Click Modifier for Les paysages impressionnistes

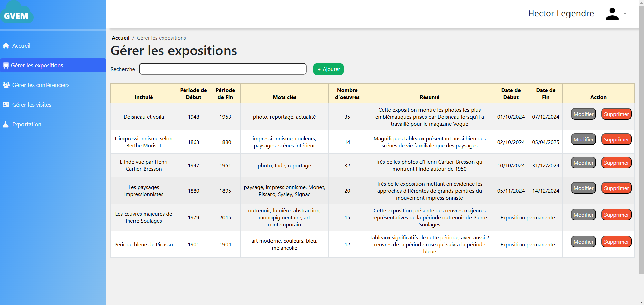pos(583,188)
